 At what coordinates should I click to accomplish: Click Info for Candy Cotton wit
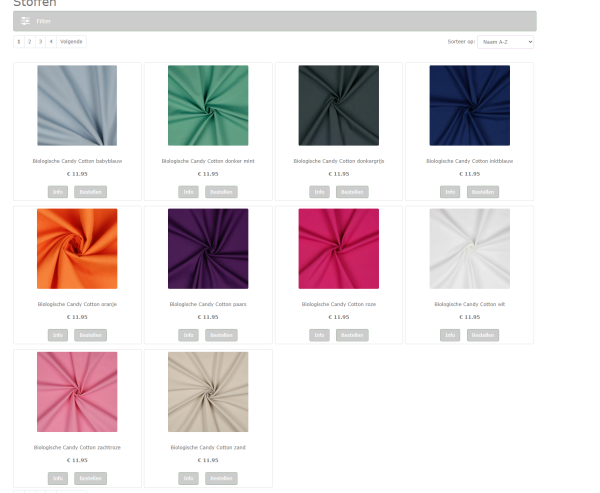[450, 335]
